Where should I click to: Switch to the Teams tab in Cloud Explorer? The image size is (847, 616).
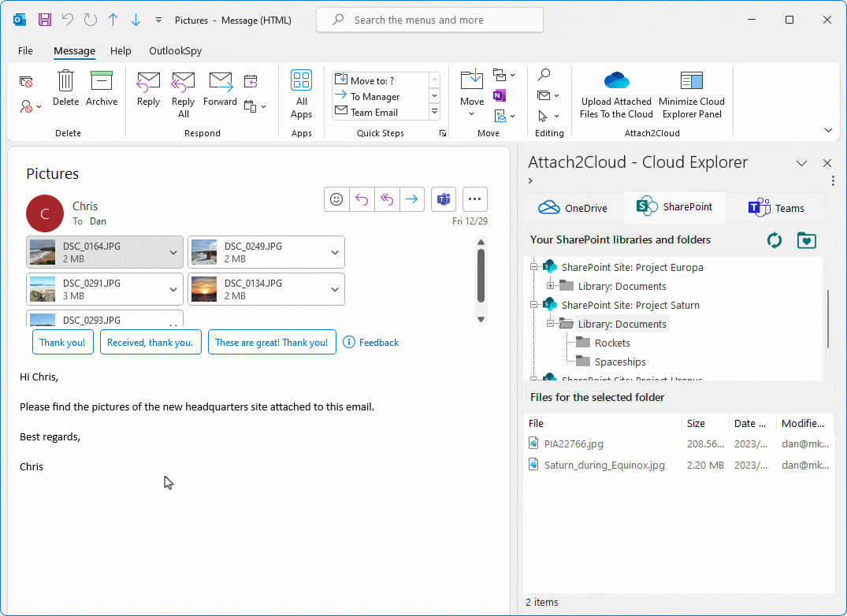tap(777, 207)
